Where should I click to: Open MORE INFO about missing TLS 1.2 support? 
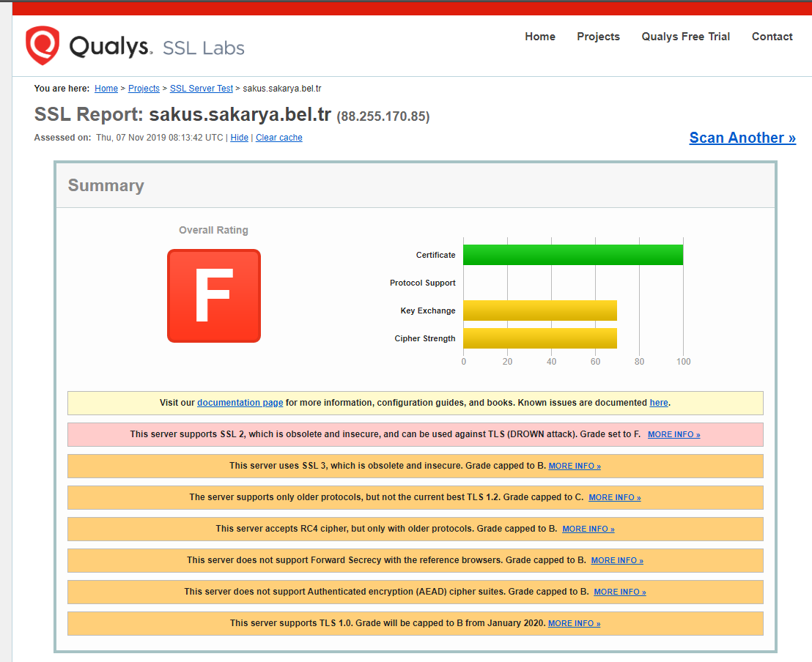tap(614, 496)
